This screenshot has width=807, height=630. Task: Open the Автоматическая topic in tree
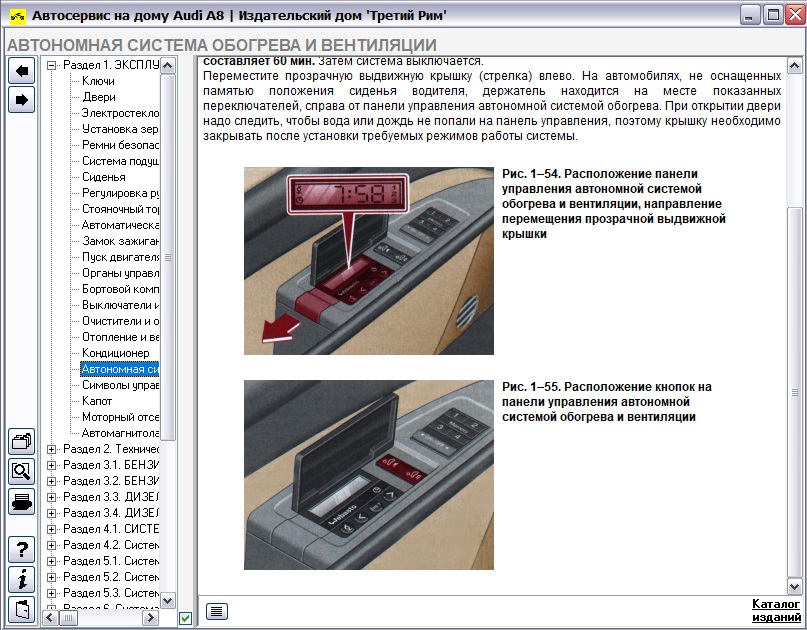tap(120, 225)
